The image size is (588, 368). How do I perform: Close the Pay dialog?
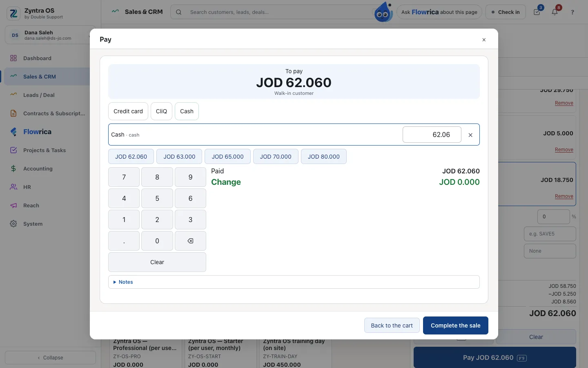(x=484, y=40)
